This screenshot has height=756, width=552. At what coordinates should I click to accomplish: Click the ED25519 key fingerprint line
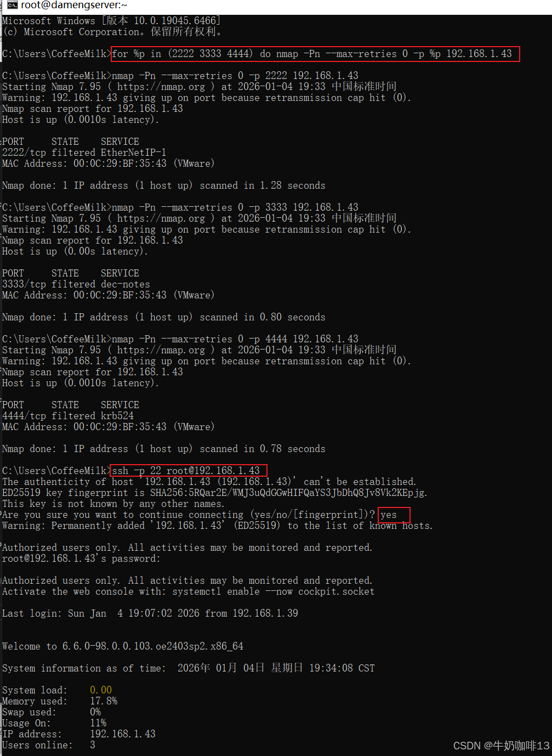(214, 493)
